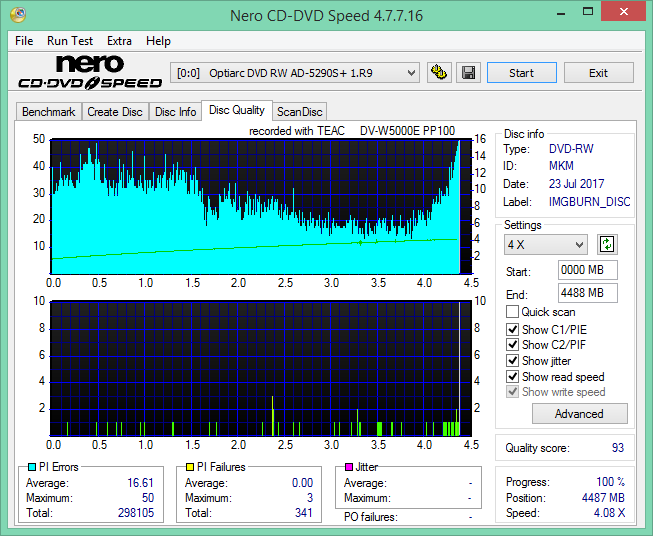Switch to the Disc Info tab
Image resolution: width=653 pixels, height=536 pixels.
click(175, 112)
